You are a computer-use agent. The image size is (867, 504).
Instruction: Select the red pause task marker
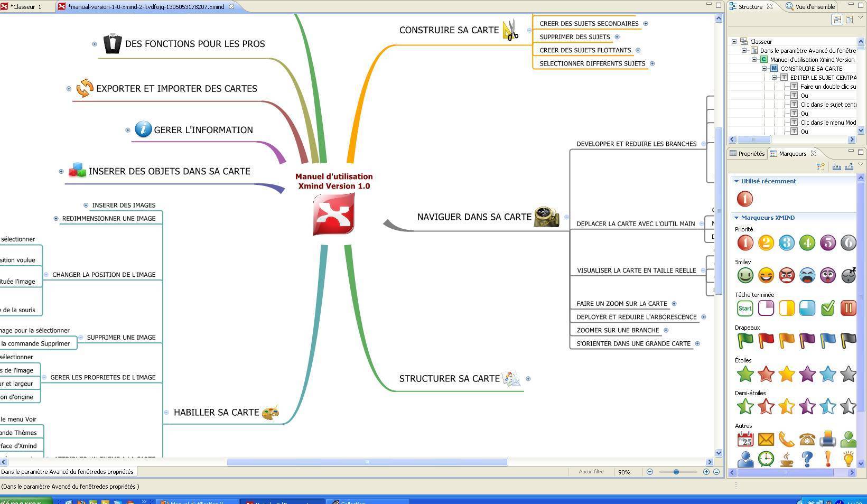click(848, 308)
